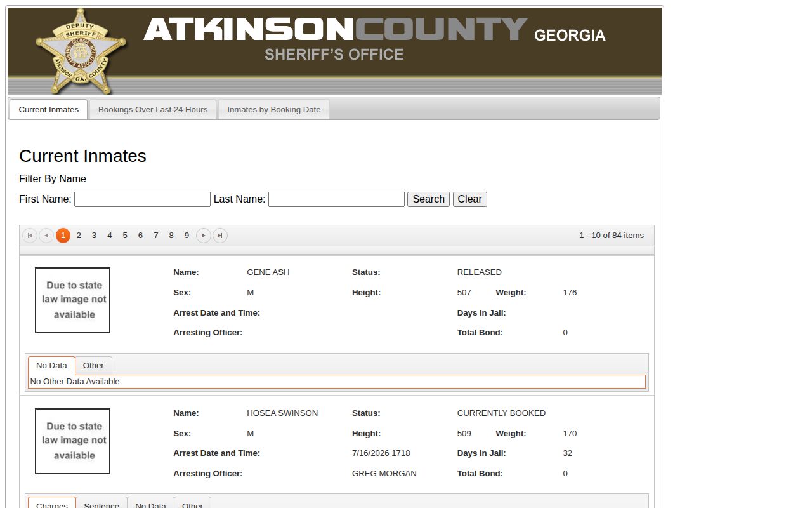Go to page 3
The width and height of the screenshot is (812, 508).
94,236
